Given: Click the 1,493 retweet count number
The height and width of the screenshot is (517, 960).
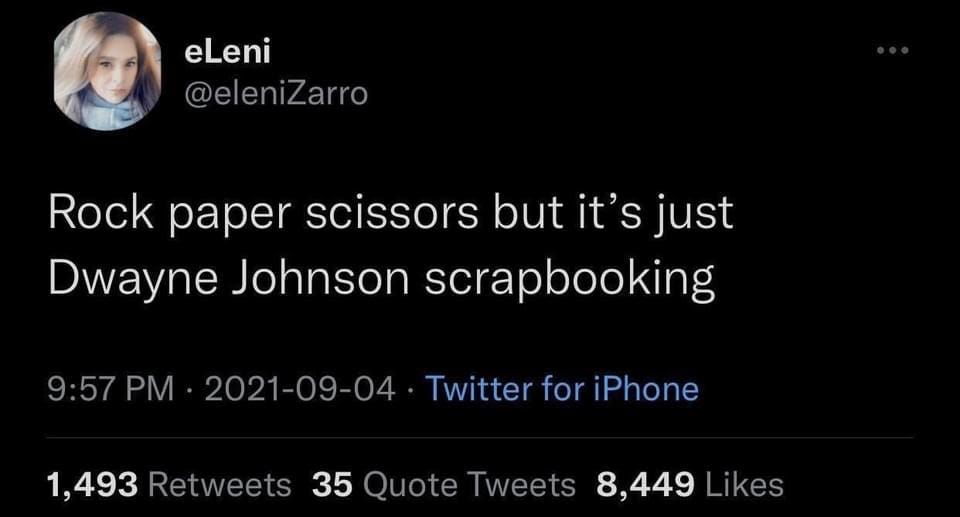Looking at the screenshot, I should [x=92, y=485].
